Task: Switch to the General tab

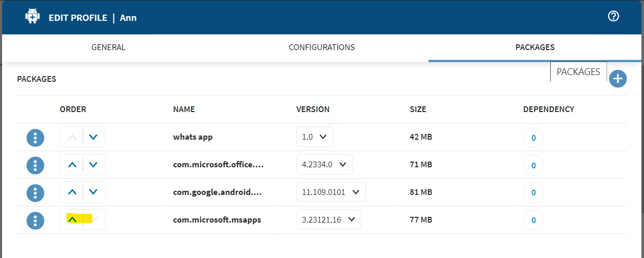Action: pyautogui.click(x=108, y=47)
